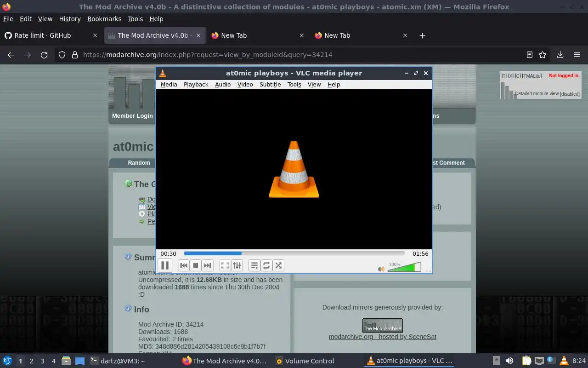Open Firefox downloads panel
The width and height of the screenshot is (588, 368).
pyautogui.click(x=560, y=55)
